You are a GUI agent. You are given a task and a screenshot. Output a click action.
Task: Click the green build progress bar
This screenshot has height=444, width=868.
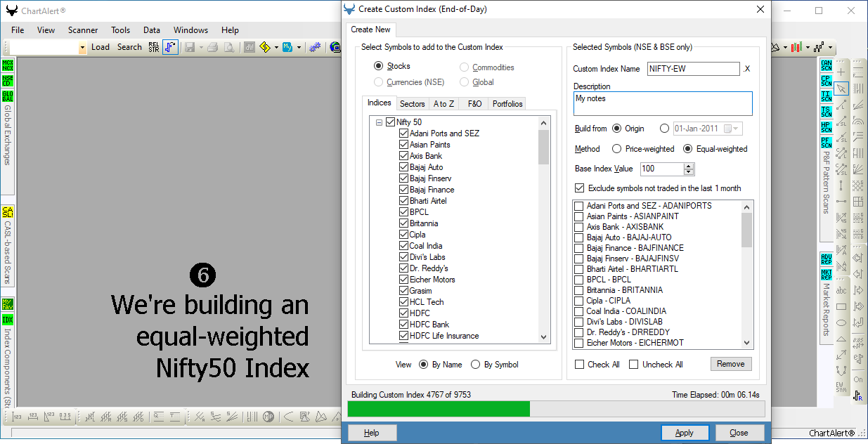[439, 409]
